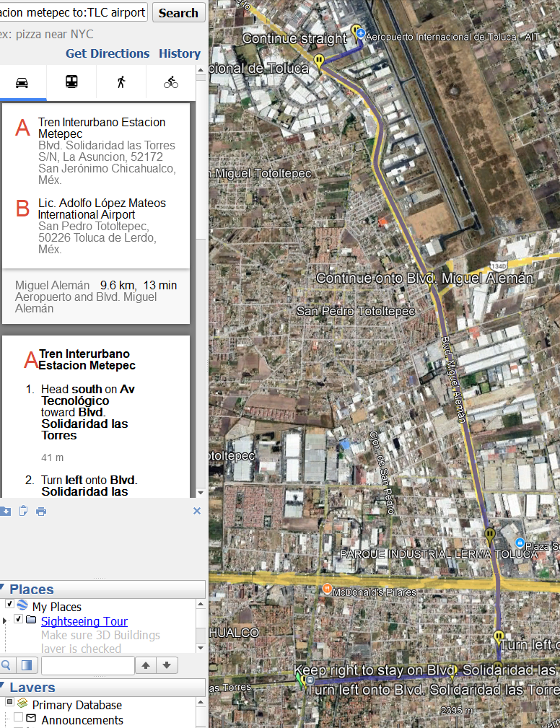Select start point A marker icon
The width and height of the screenshot is (560, 728).
tap(22, 128)
